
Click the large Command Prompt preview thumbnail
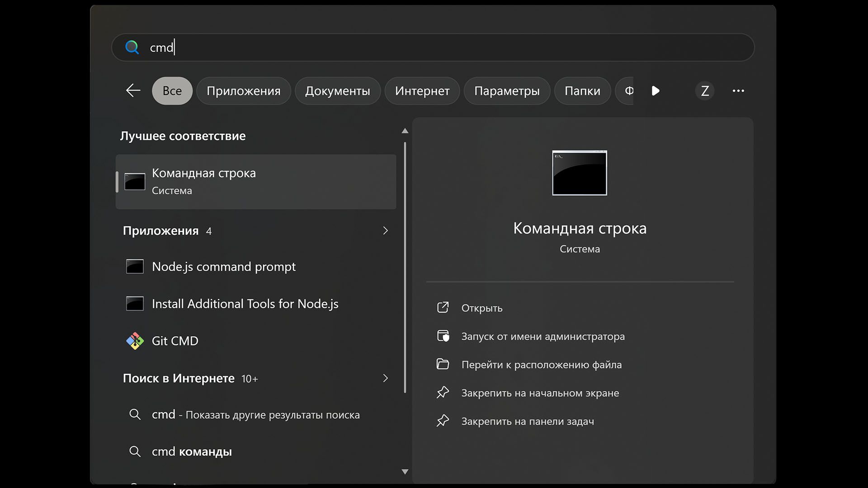coord(580,173)
